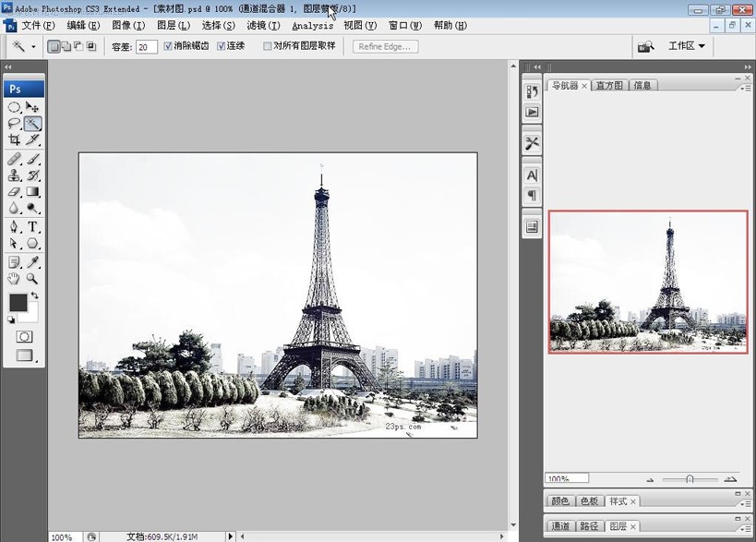Select the Dodge tool

[32, 208]
